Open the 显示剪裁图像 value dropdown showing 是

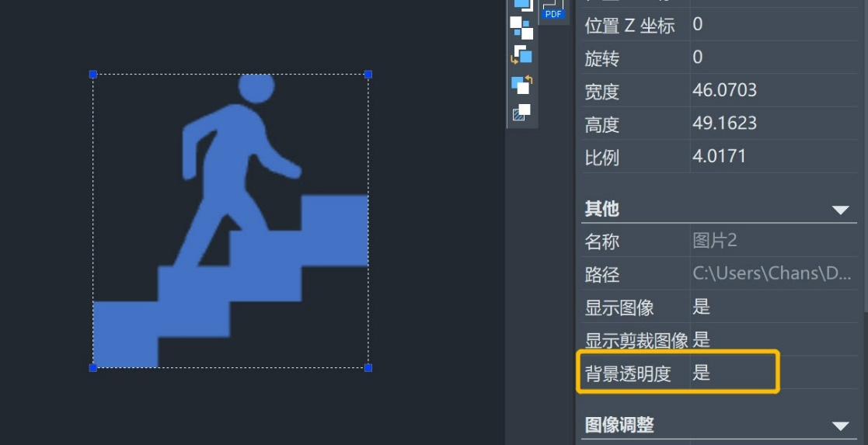click(774, 339)
